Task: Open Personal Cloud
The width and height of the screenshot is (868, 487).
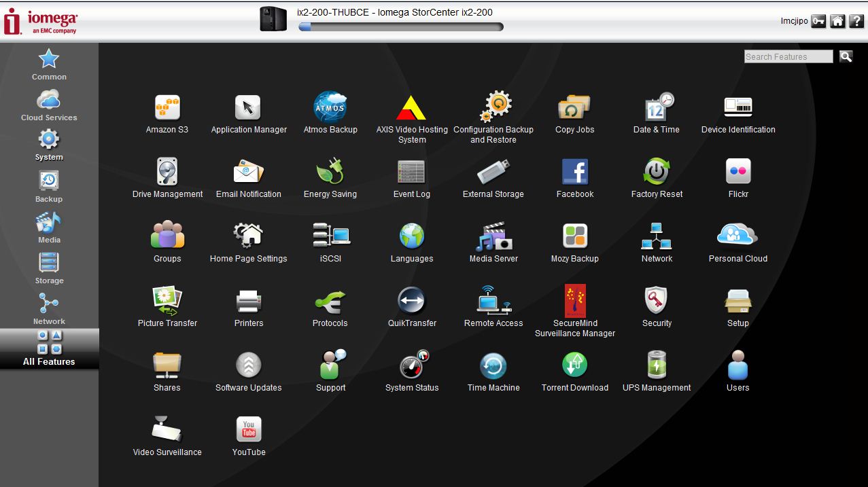Action: (x=738, y=242)
